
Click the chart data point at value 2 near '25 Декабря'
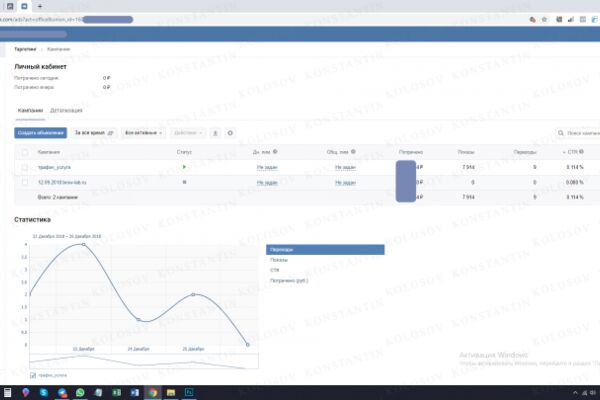coord(193,294)
